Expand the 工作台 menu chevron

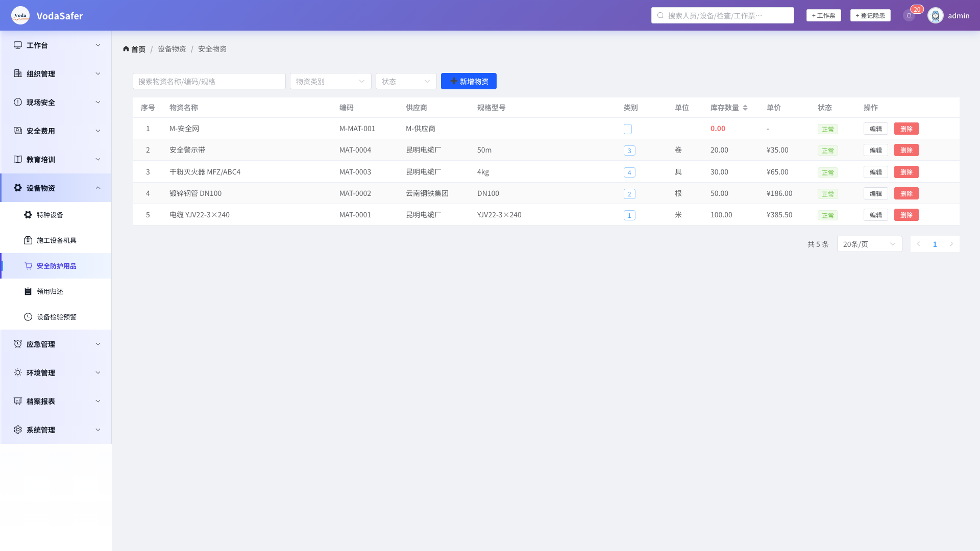click(98, 45)
